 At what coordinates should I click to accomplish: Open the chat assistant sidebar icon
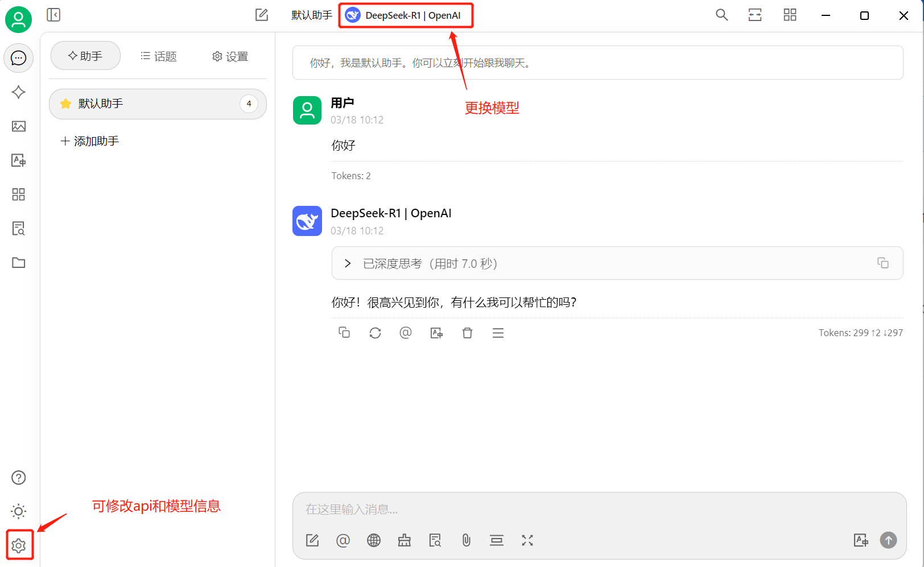tap(19, 58)
